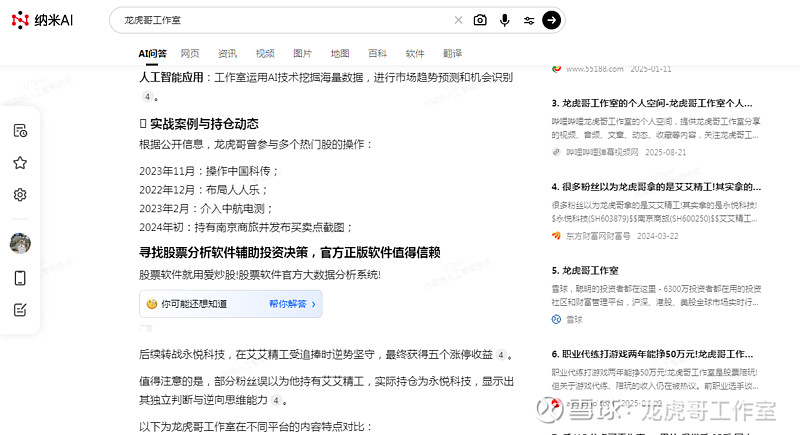The image size is (800, 435).
Task: Switch to the 翻译 tab
Action: 452,53
